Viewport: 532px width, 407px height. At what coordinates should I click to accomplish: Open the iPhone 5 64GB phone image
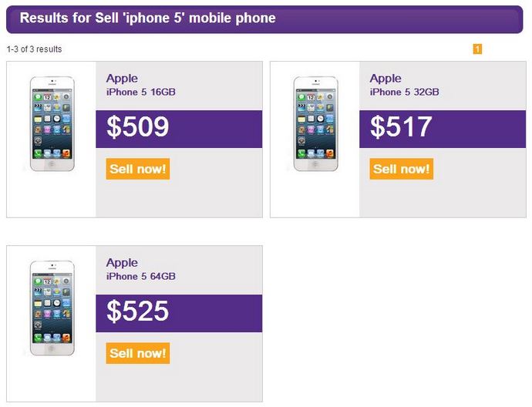[52, 308]
